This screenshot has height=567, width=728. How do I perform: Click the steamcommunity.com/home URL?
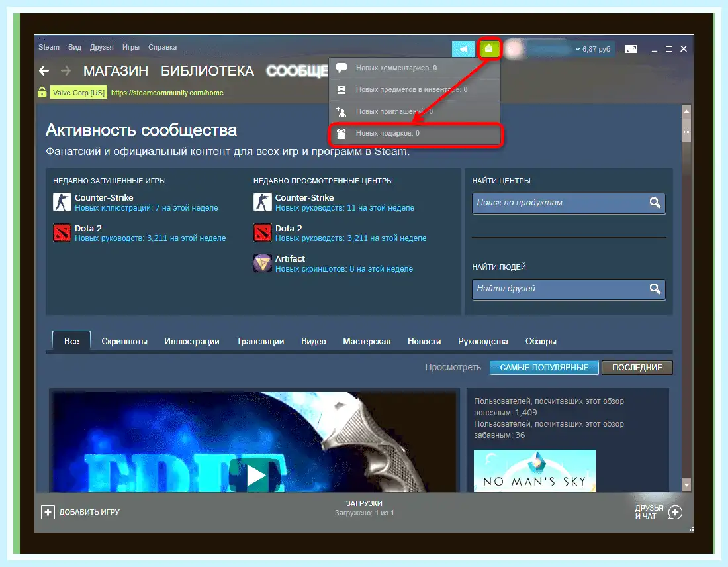167,93
